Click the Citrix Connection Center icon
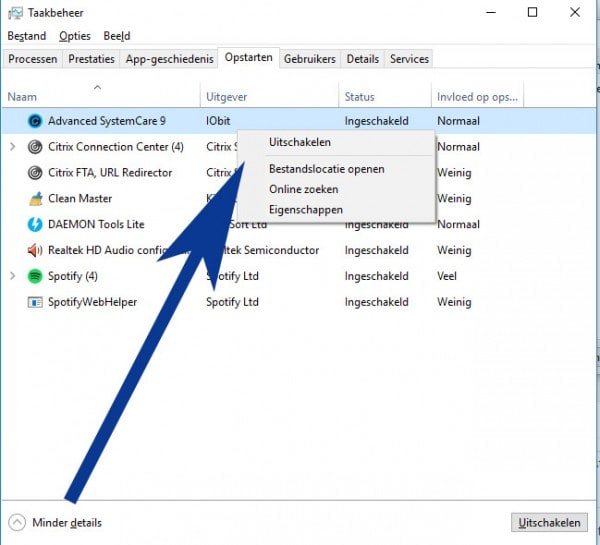 (x=35, y=147)
